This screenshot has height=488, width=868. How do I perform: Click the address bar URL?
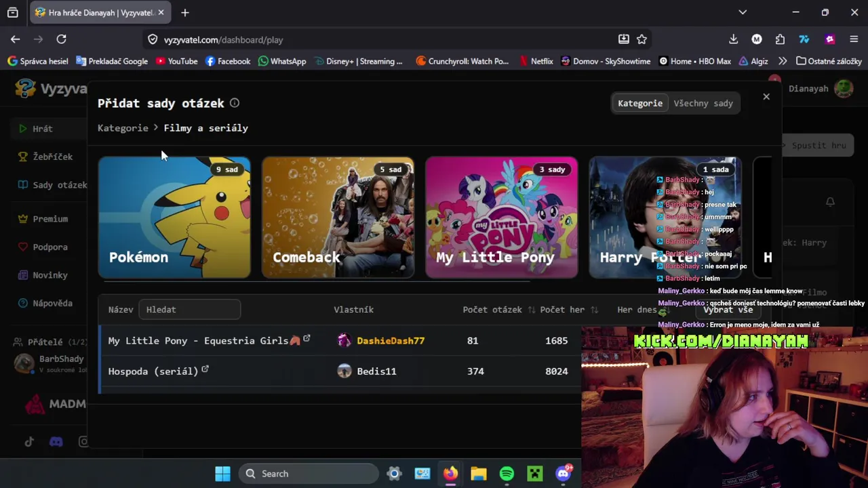click(x=224, y=40)
